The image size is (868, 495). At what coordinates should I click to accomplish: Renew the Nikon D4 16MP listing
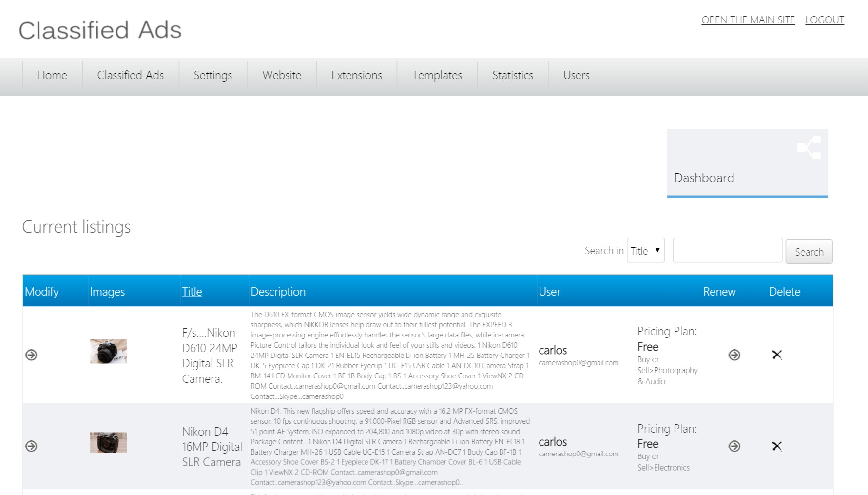pos(734,445)
